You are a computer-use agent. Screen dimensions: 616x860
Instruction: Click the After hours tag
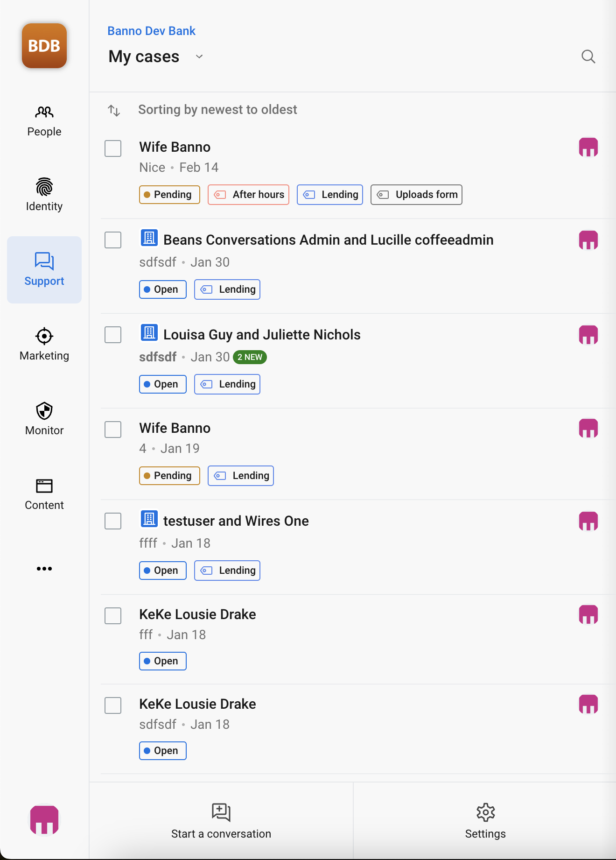248,195
